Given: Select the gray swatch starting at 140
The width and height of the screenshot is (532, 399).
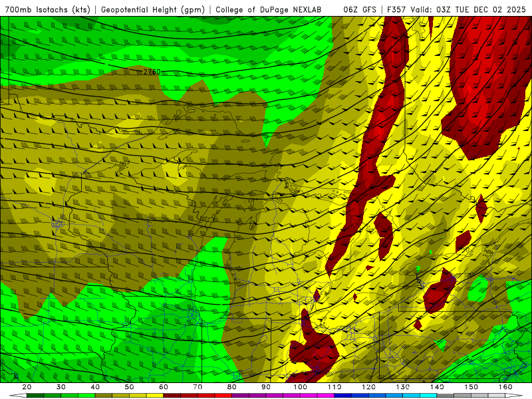Looking at the screenshot, I should [446, 396].
